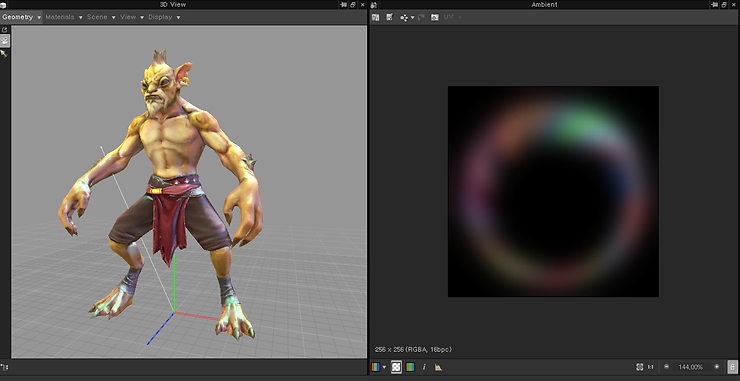Toggle the alpha checkerboard display
The image size is (740, 381).
396,367
